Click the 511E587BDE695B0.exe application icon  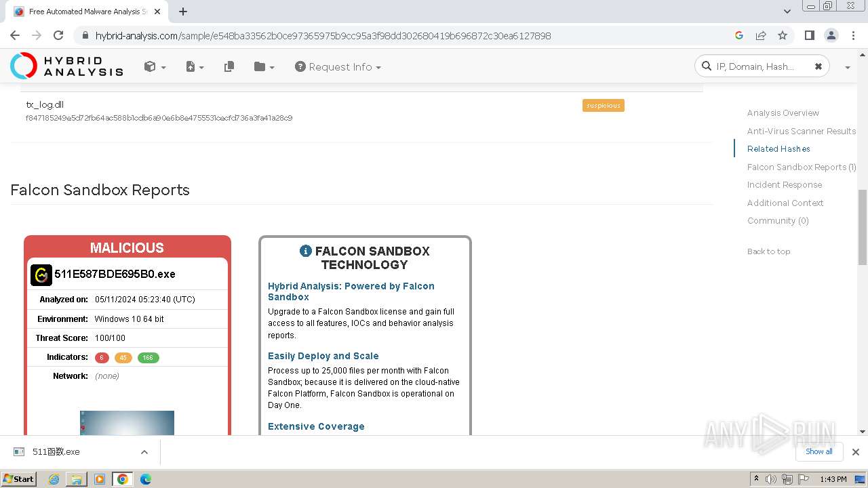(x=41, y=274)
